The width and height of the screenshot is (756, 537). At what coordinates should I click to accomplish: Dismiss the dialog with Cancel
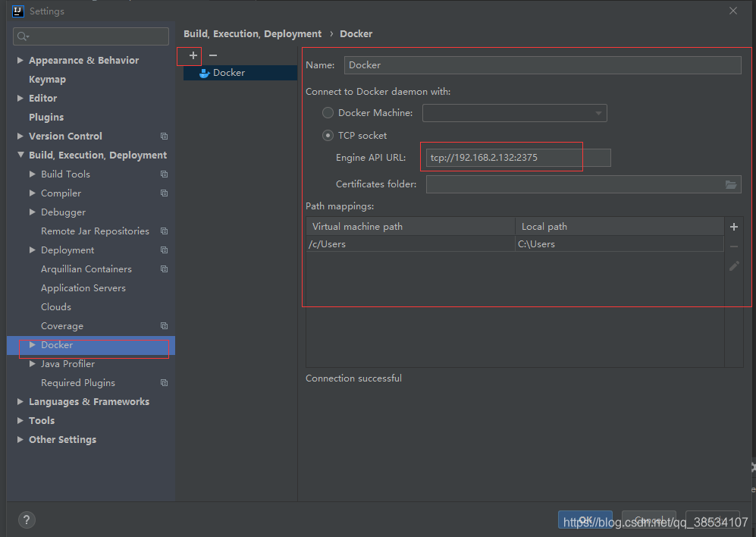point(648,520)
